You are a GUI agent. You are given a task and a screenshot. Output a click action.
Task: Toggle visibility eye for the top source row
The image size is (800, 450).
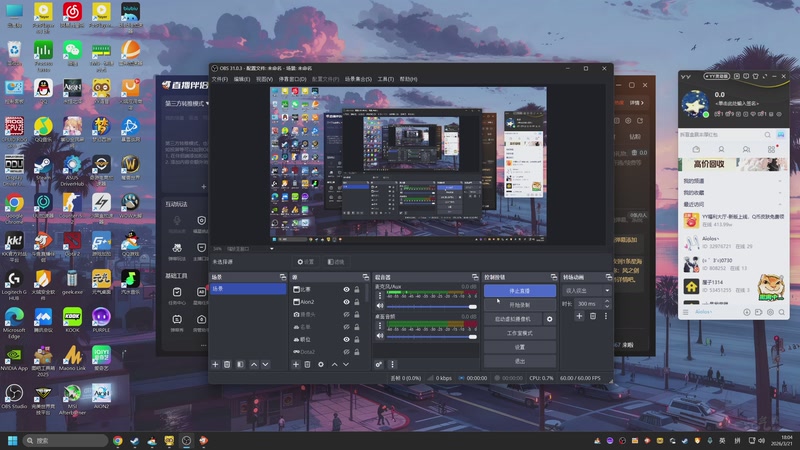pos(346,289)
